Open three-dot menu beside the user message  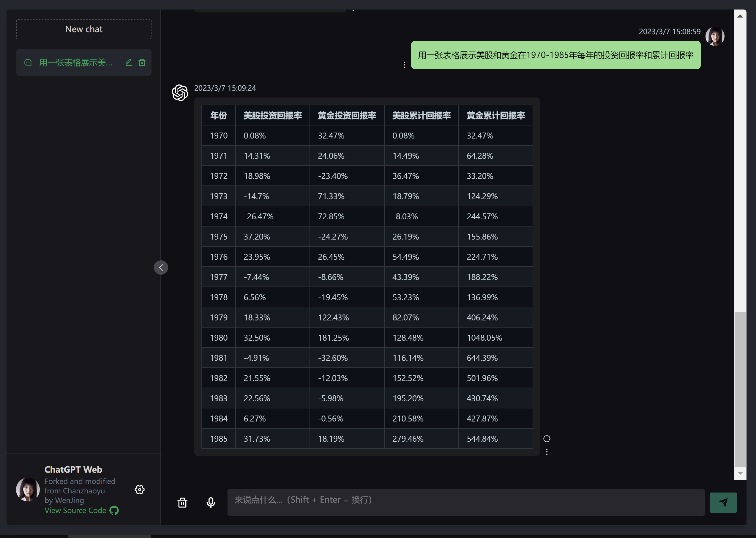[404, 65]
